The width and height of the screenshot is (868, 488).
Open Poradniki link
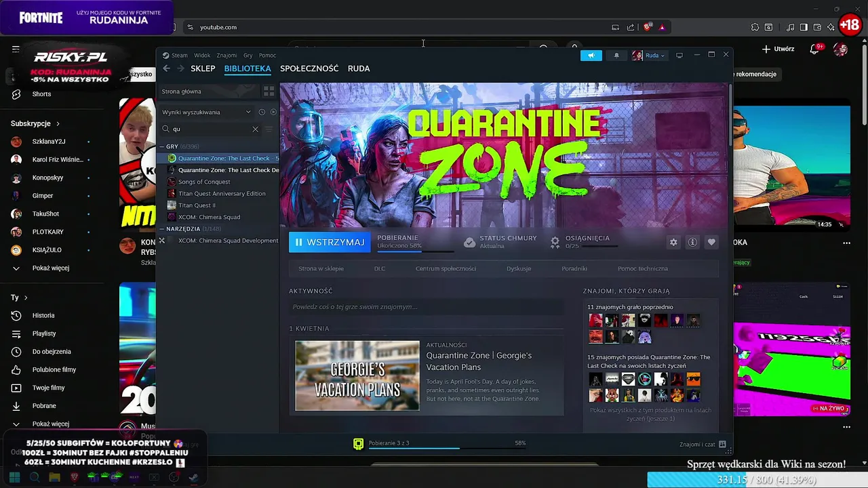pyautogui.click(x=574, y=268)
